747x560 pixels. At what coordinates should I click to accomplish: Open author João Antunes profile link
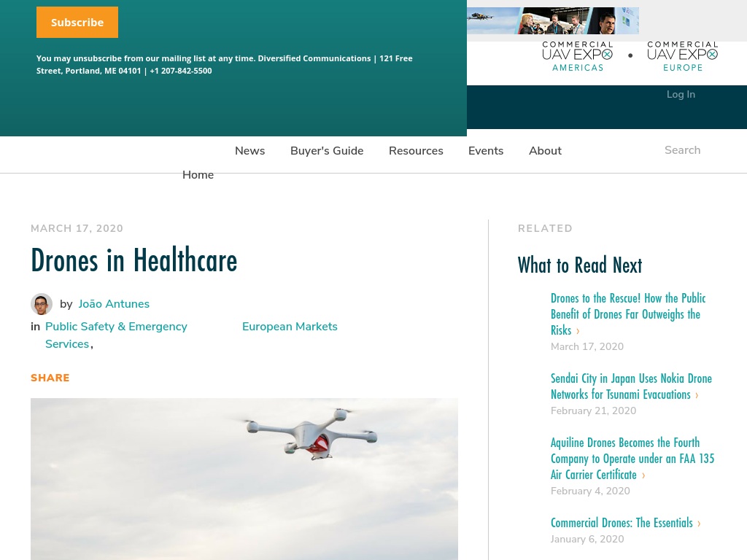tap(114, 304)
